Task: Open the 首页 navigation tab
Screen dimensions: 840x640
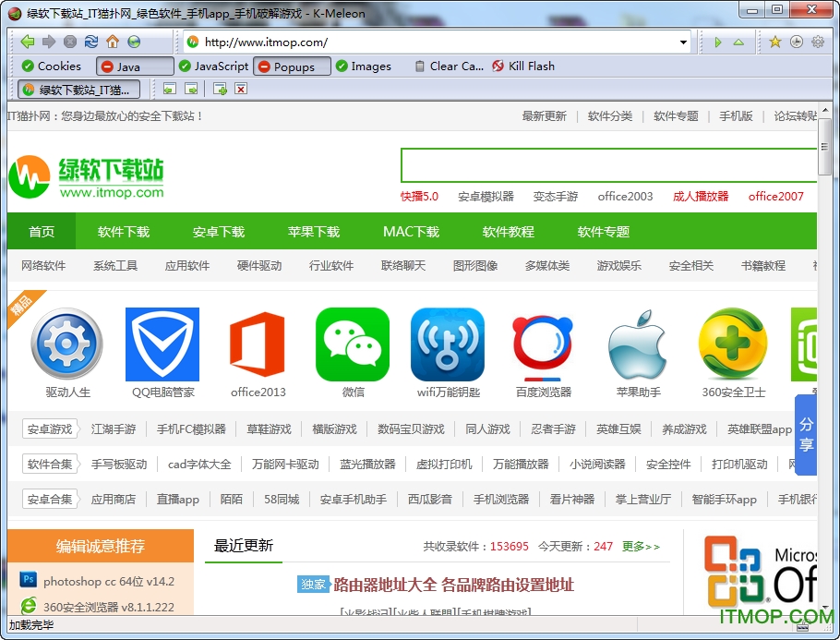Action: click(42, 232)
